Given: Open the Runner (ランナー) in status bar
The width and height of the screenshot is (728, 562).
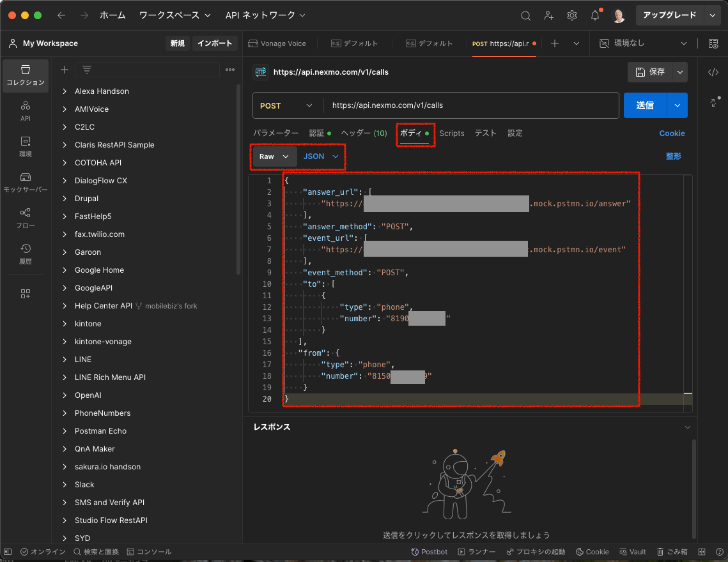Looking at the screenshot, I should pyautogui.click(x=477, y=552).
